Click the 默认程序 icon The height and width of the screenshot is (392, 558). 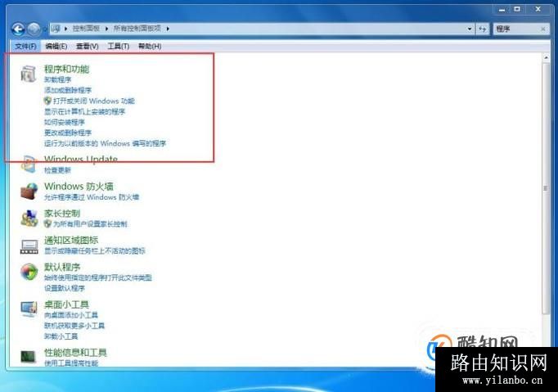29,272
